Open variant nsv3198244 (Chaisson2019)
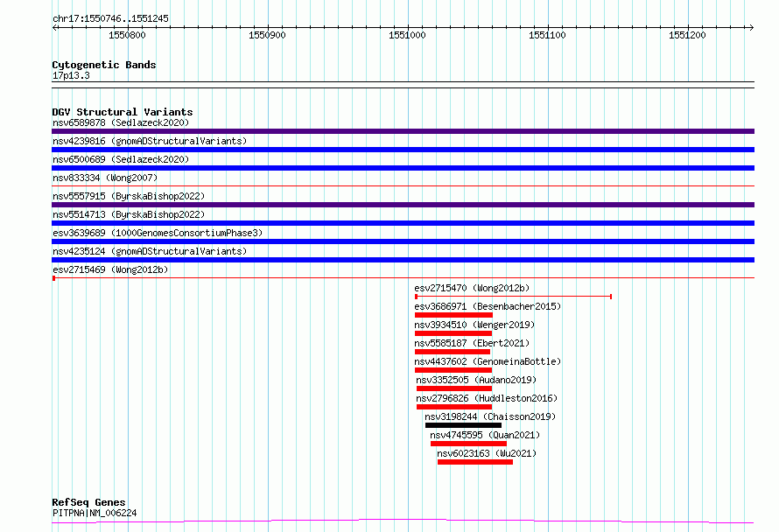Viewport: 779px width, 532px height. pos(490,416)
